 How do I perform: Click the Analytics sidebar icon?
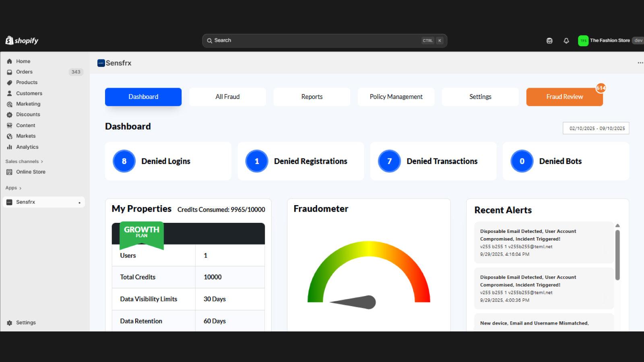[x=9, y=147]
